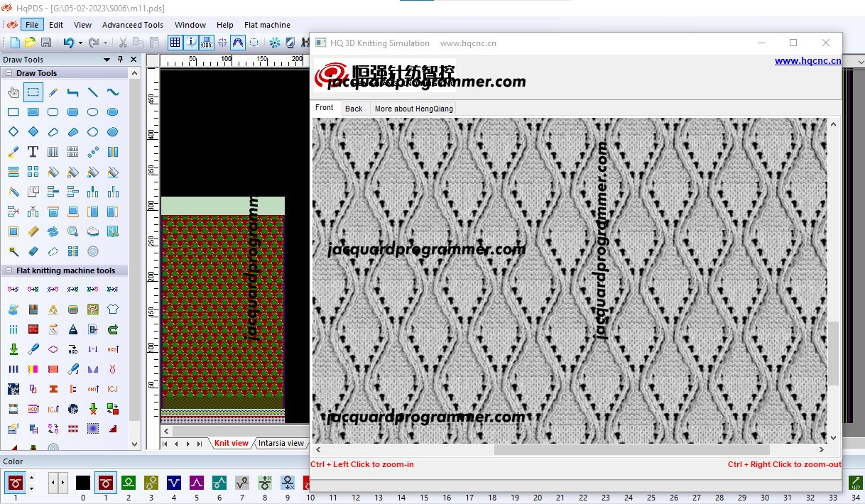The width and height of the screenshot is (865, 504).
Task: Select the purple color swatch 5
Action: point(197,483)
